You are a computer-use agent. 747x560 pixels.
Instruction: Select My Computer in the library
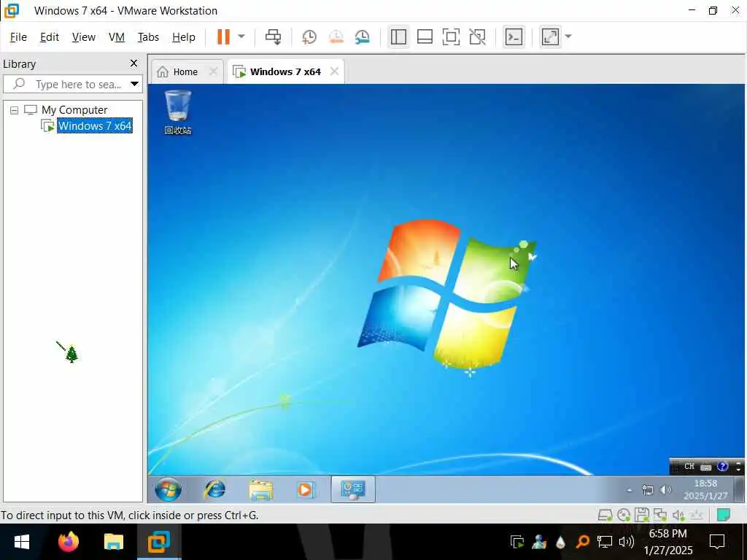[74, 110]
